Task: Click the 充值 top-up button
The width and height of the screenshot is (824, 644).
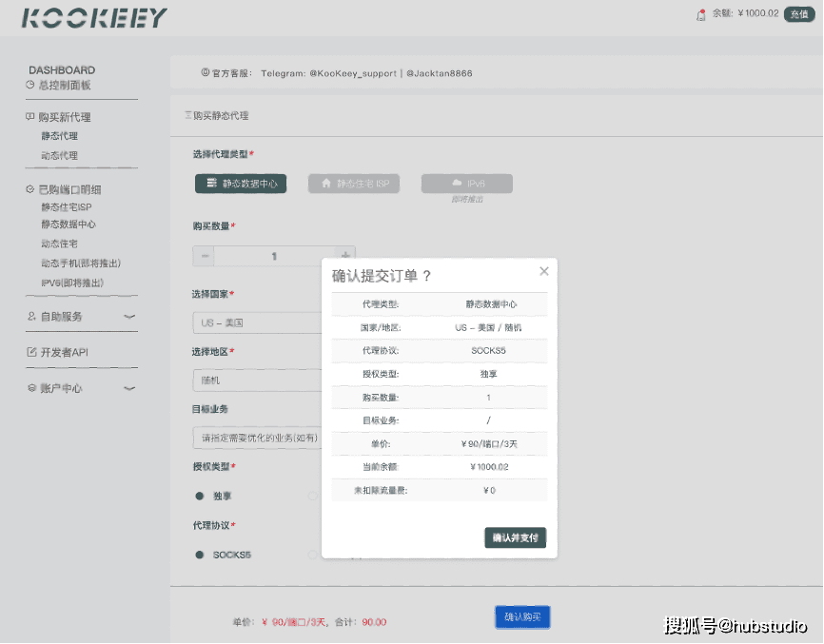Action: click(798, 14)
